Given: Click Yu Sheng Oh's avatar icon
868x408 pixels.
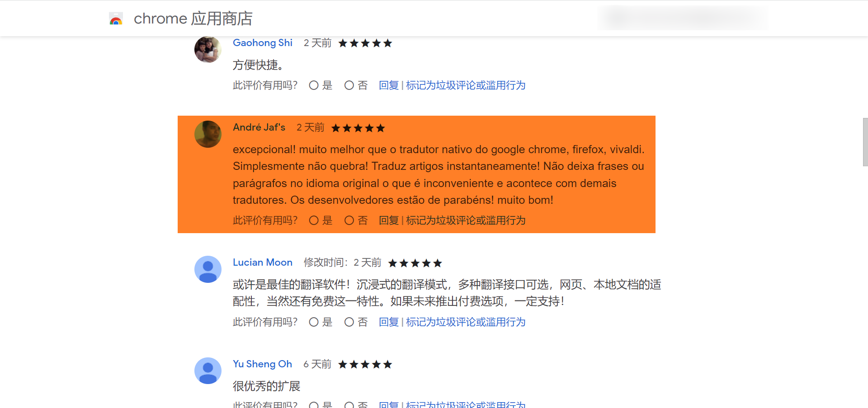Looking at the screenshot, I should tap(208, 370).
